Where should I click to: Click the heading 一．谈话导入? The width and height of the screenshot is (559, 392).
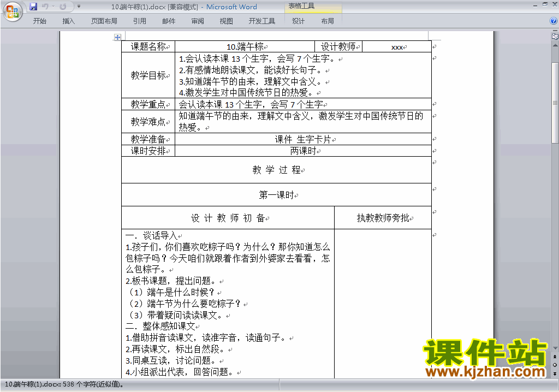(x=152, y=235)
